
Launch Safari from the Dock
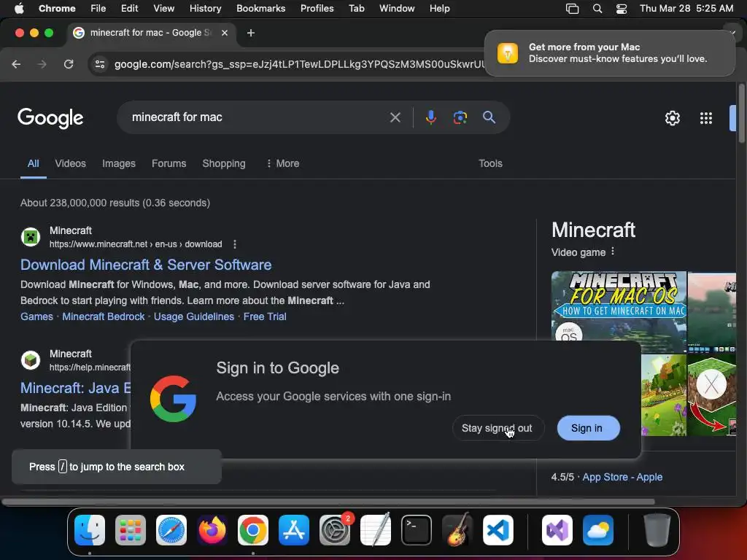[x=171, y=530]
